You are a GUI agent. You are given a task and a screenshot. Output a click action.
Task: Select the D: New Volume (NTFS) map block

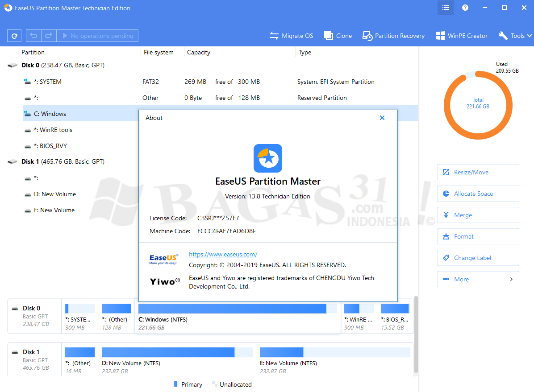(x=177, y=361)
